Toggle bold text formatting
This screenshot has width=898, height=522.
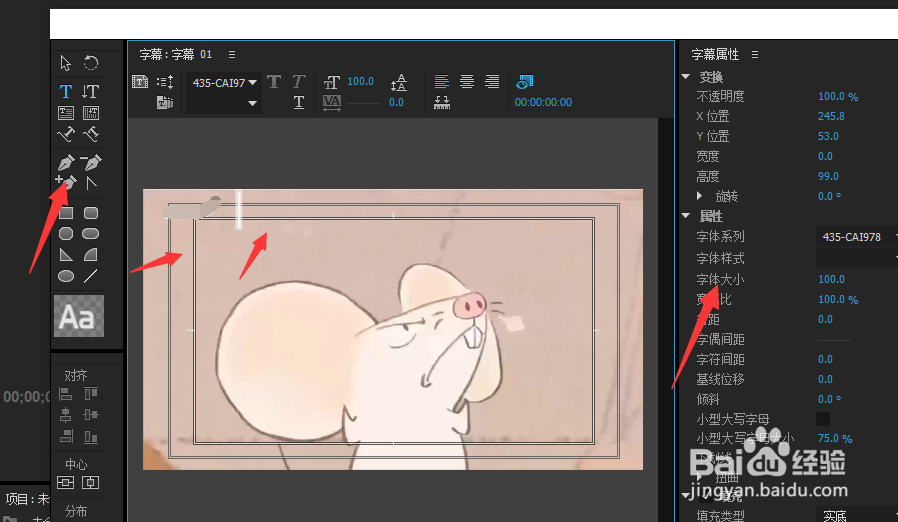[274, 82]
